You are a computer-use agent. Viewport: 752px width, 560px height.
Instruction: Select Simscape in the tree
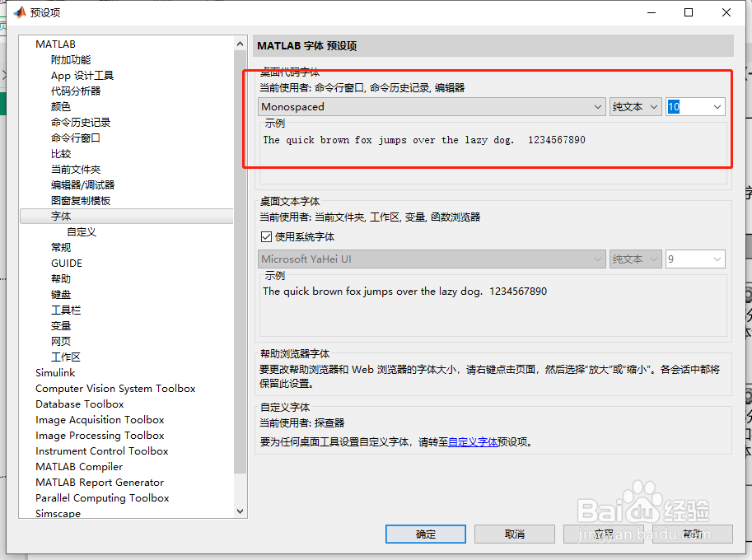coord(58,513)
